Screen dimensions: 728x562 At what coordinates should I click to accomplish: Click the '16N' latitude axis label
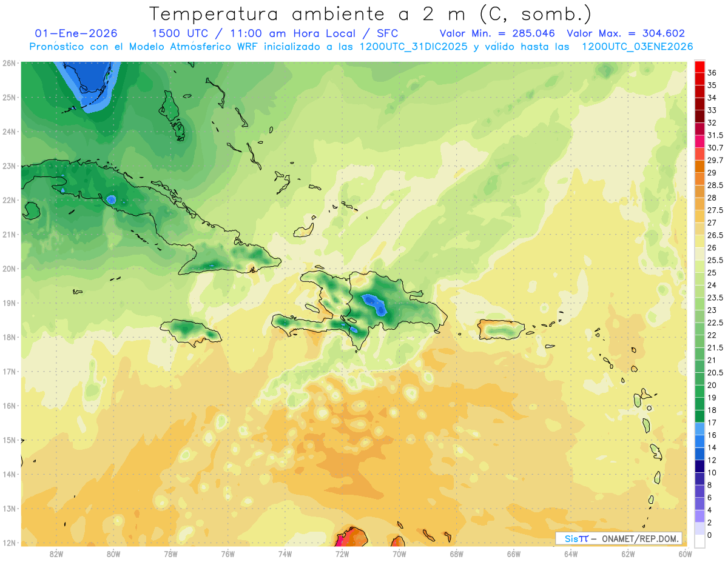(x=9, y=406)
